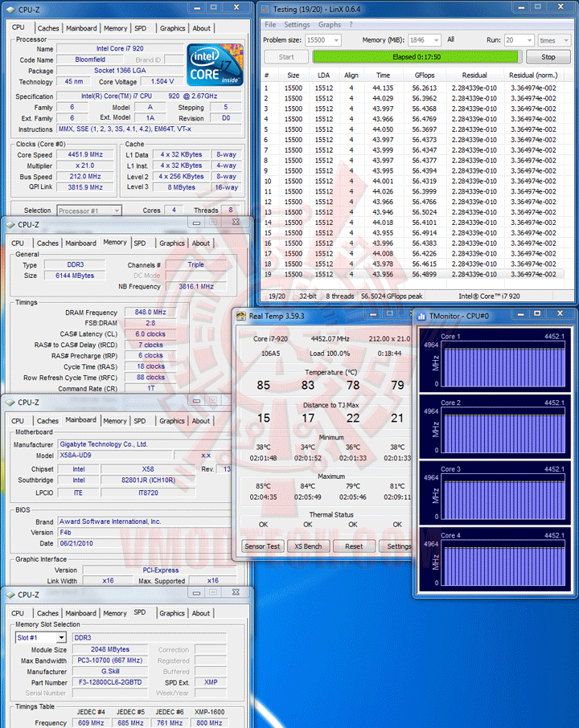Click the BIOS Date 06/21/2010 field
The image size is (579, 728).
tap(144, 543)
